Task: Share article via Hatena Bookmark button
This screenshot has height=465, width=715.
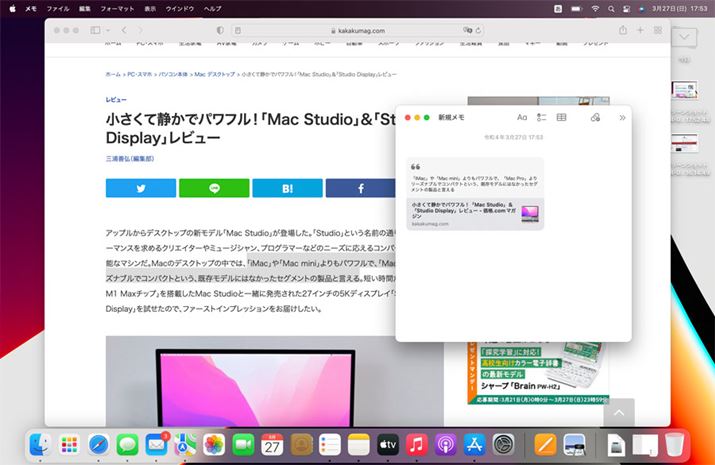Action: point(287,188)
